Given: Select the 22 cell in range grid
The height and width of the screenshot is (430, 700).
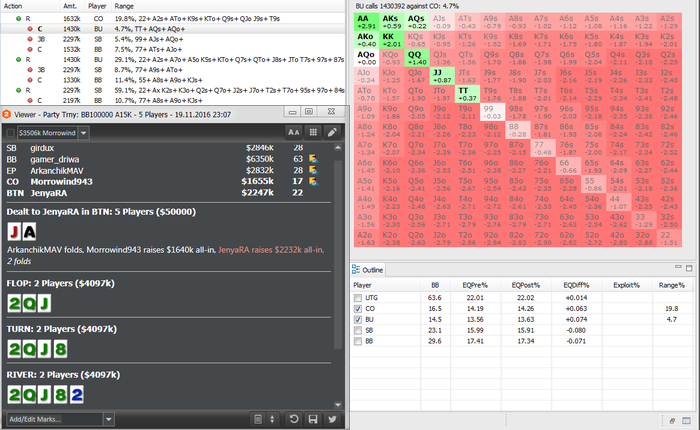Looking at the screenshot, I should (x=670, y=238).
